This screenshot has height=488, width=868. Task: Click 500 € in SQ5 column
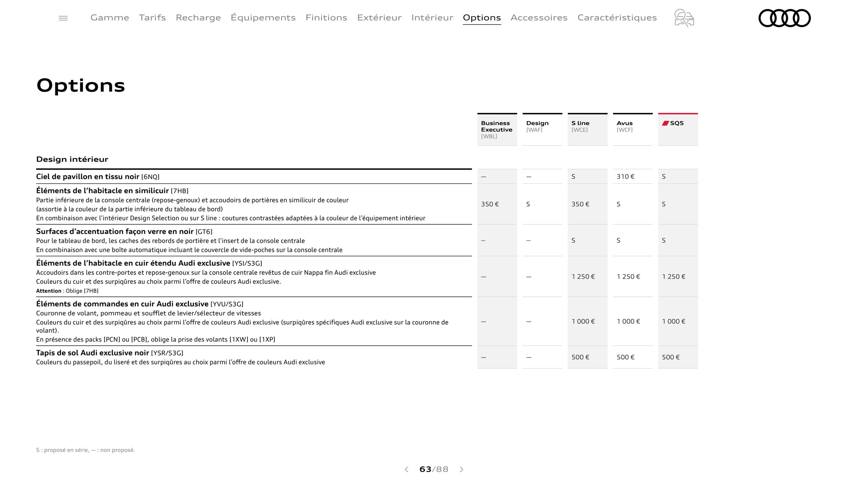coord(678,357)
